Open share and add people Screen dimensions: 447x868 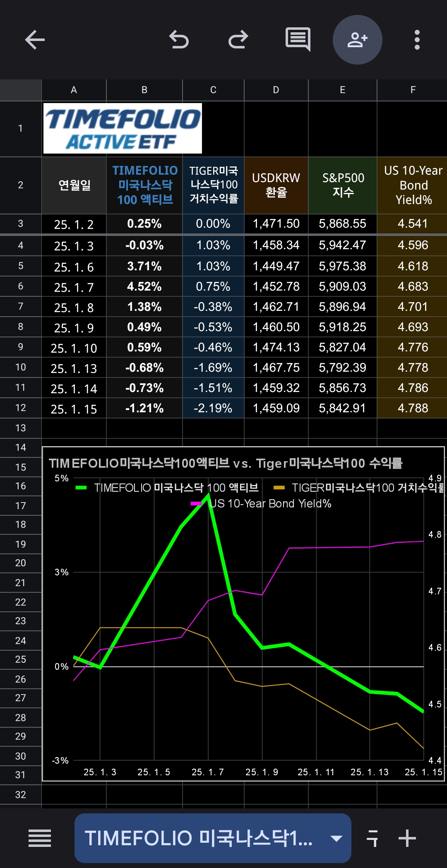pyautogui.click(x=358, y=40)
